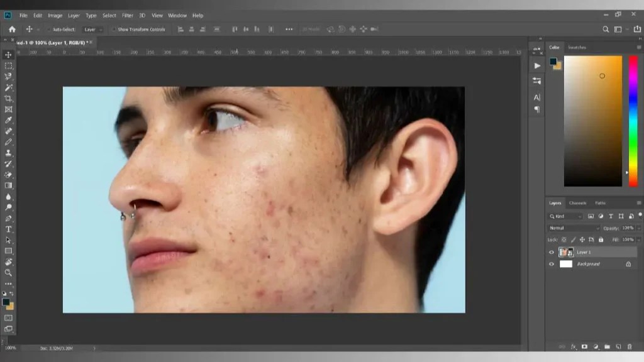
Task: Create a new layer with the new layer icon
Action: point(619,346)
